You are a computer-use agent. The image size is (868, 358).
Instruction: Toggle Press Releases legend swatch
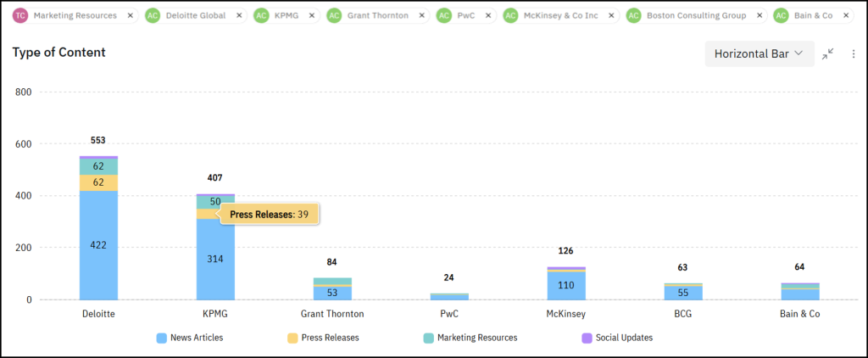click(x=292, y=338)
